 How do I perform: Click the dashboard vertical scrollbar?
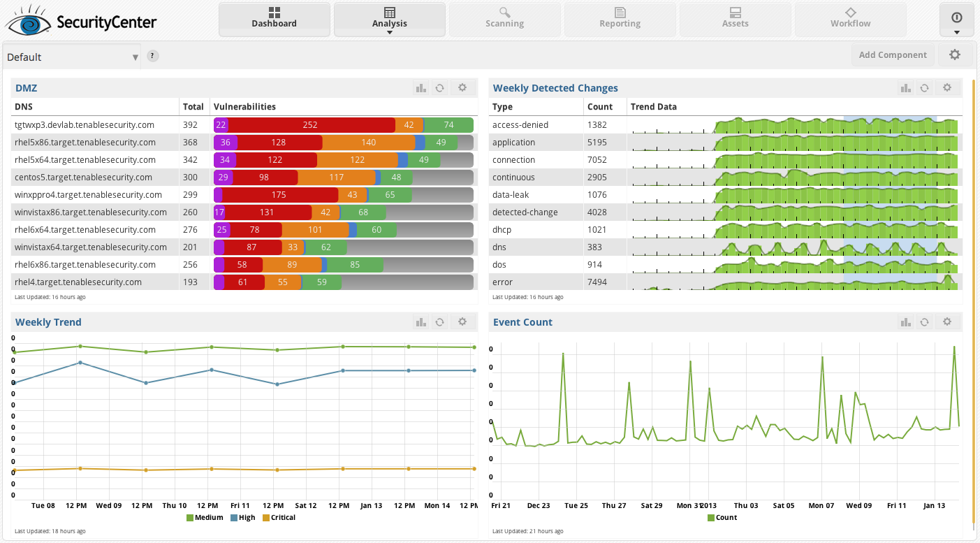pos(974,301)
